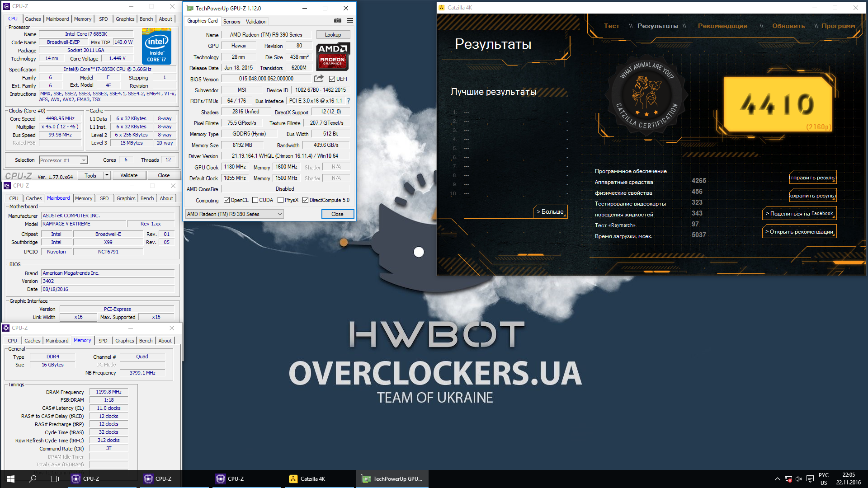868x488 pixels.
Task: Toggle DirectCompute 5.0 checkbox
Action: (306, 200)
